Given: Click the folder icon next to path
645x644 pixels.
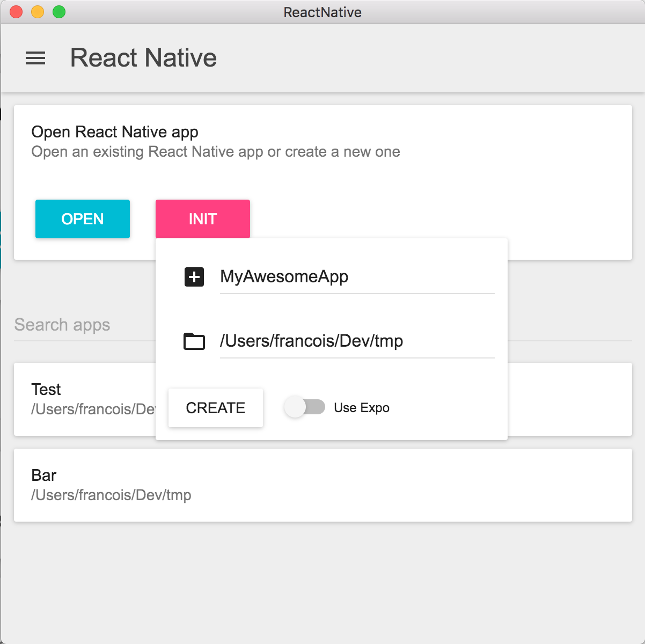Looking at the screenshot, I should coord(194,341).
